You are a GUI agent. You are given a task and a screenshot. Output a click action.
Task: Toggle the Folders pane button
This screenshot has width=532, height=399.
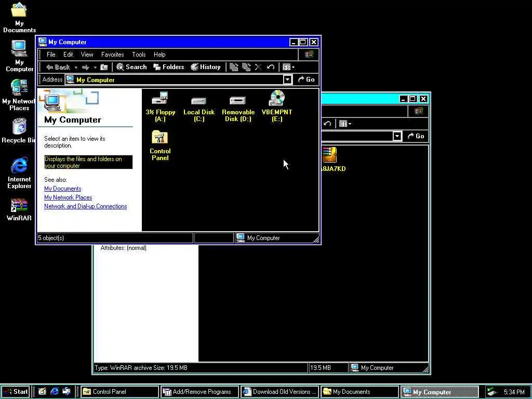pos(169,67)
